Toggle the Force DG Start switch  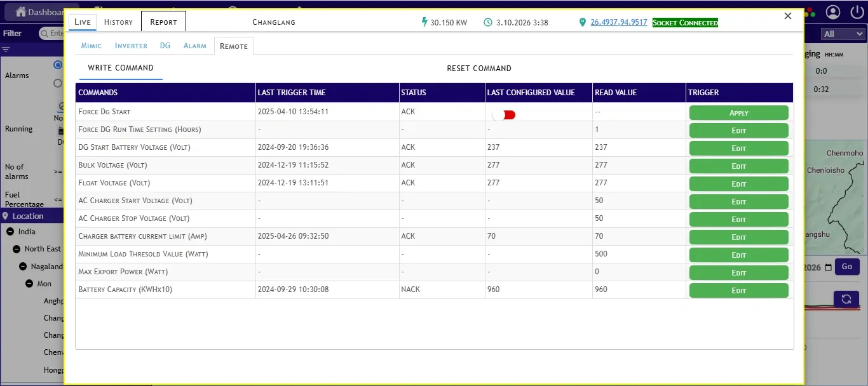point(504,115)
